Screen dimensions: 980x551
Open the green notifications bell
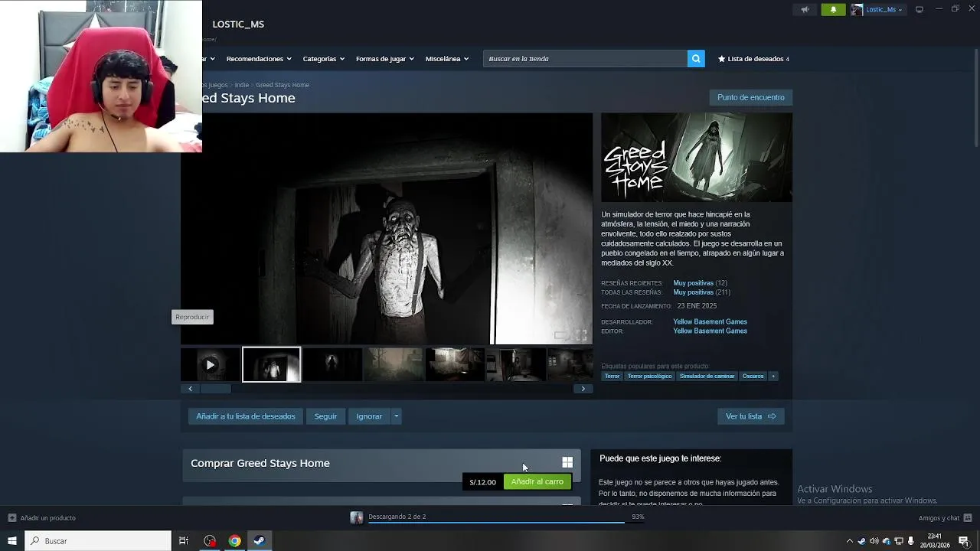833,9
